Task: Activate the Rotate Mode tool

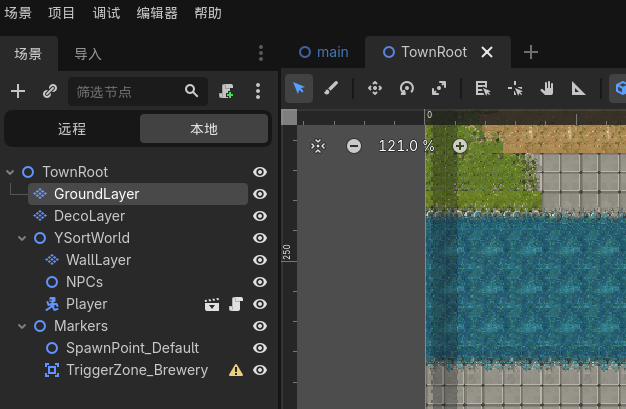Action: 407,88
